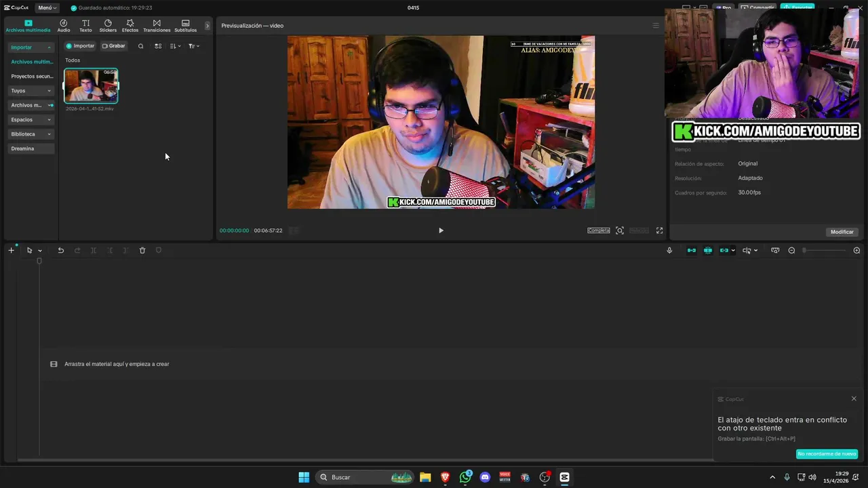Zoom out the timeline with minus icon

(791, 250)
